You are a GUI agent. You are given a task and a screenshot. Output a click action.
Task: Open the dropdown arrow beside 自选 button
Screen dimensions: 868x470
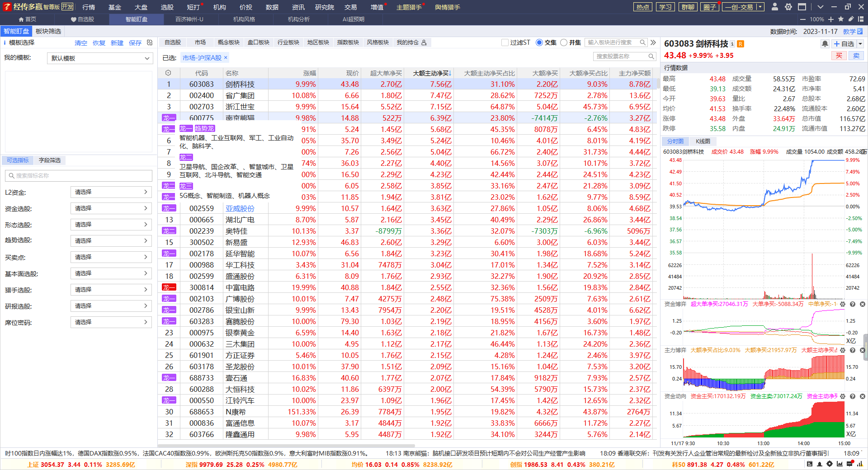(x=860, y=44)
